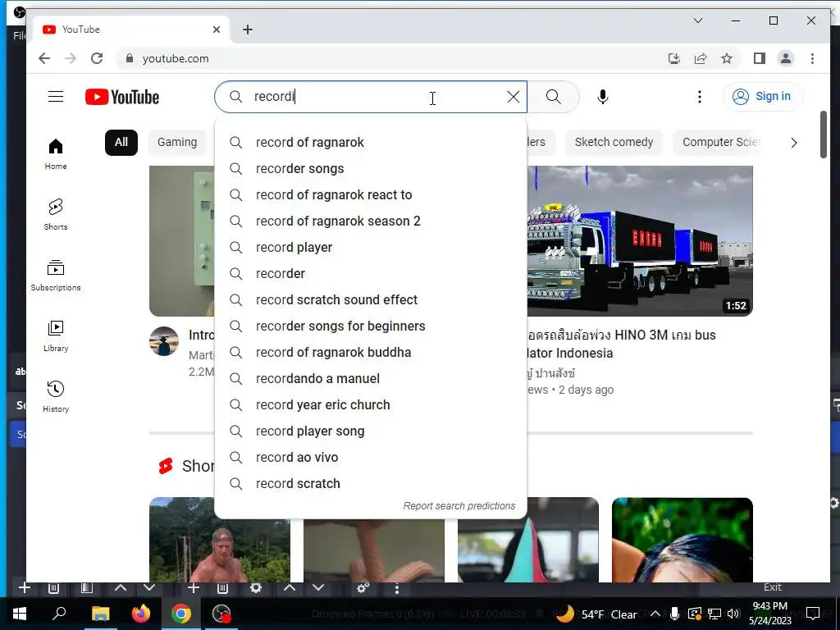This screenshot has height=630, width=840.
Task: Open History in the sidebar
Action: click(x=56, y=396)
